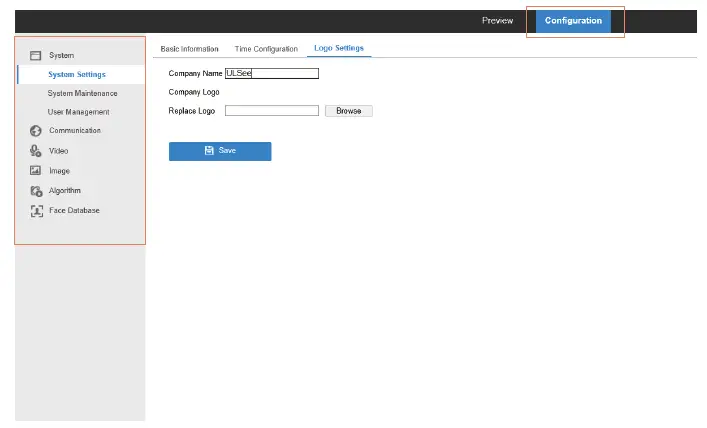Switch to Basic Information tab
The height and width of the screenshot is (428, 707).
(x=189, y=49)
